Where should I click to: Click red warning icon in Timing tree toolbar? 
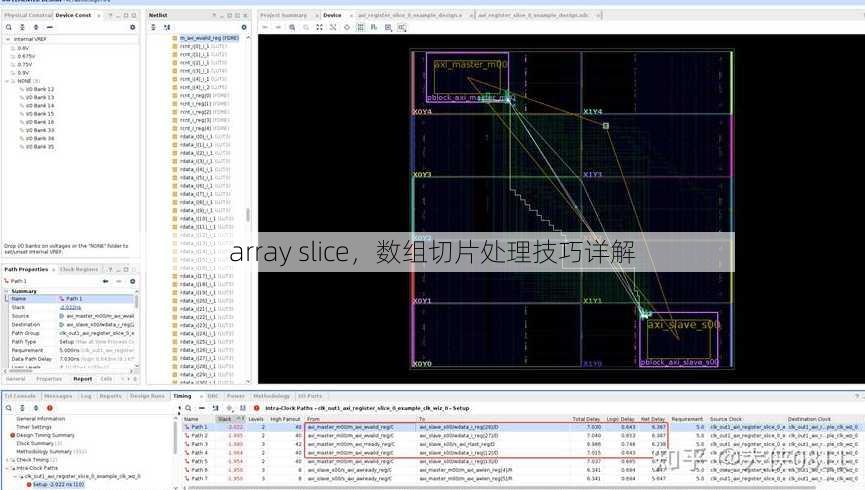click(x=50, y=408)
